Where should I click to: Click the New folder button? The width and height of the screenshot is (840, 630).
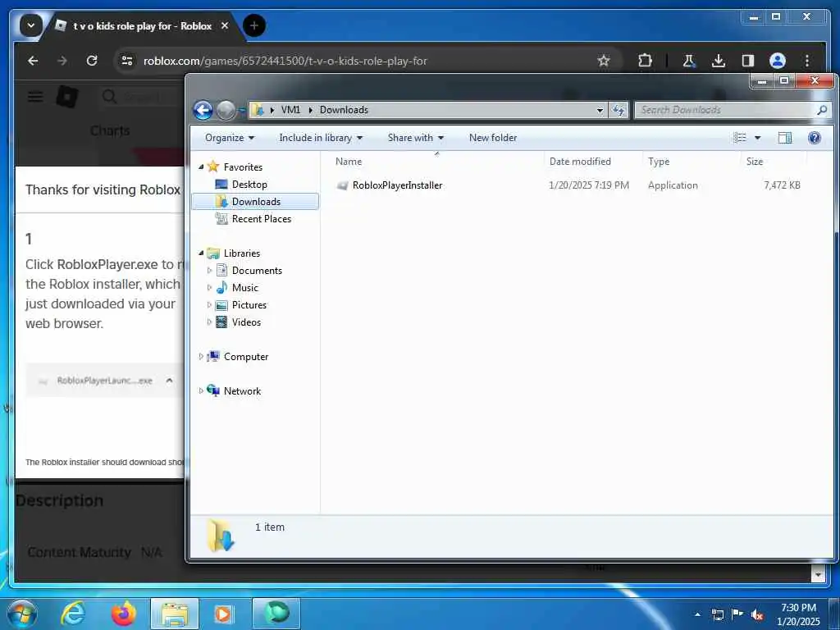[x=493, y=138]
